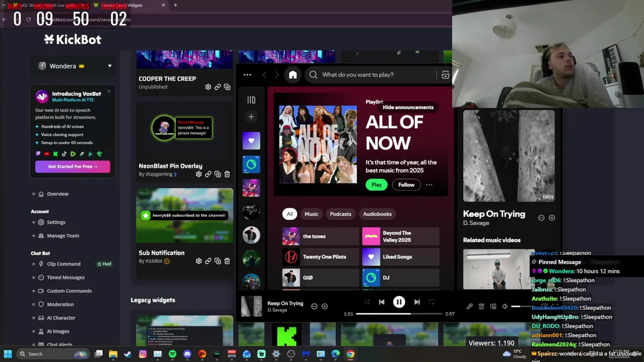Duplicate COOPER THE CREEP widget
Image resolution: width=644 pixels, height=362 pixels.
[227, 87]
